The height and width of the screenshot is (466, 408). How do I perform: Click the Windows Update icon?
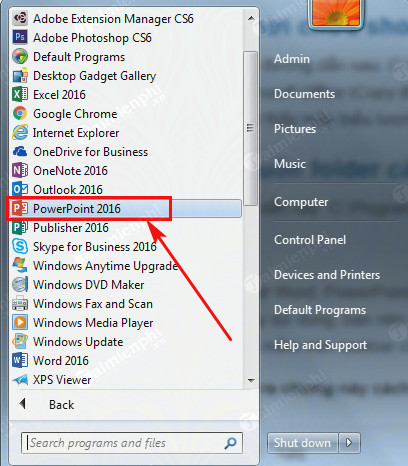[20, 341]
